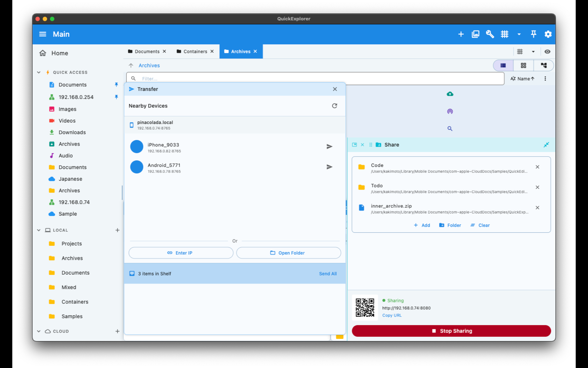Open the wrench tools icon
The width and height of the screenshot is (588, 368).
490,34
